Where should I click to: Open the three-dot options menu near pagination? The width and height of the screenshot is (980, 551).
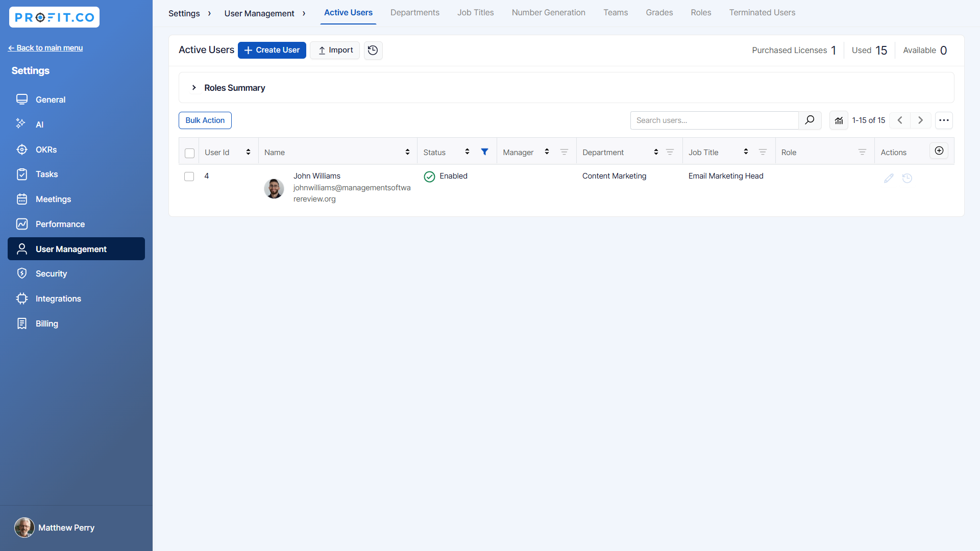[944, 120]
